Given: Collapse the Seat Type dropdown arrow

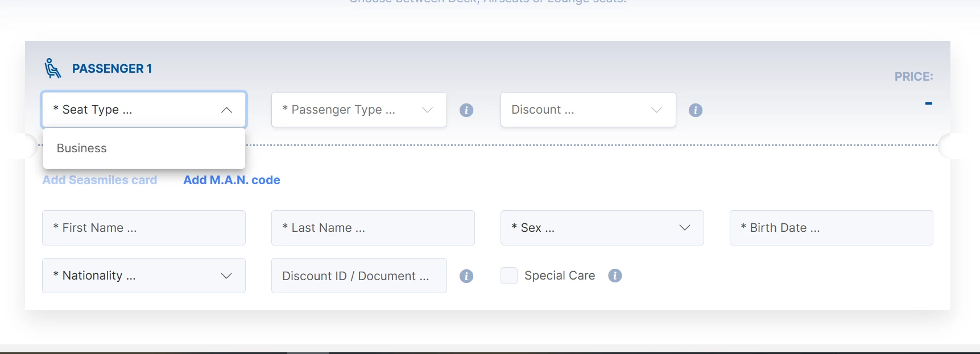Looking at the screenshot, I should tap(226, 110).
